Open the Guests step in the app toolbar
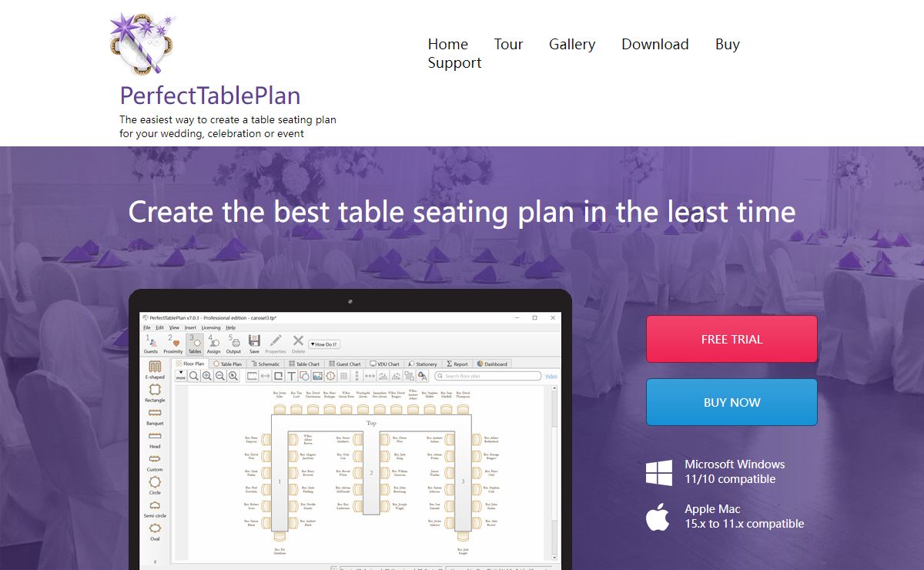This screenshot has width=924, height=570. (151, 344)
